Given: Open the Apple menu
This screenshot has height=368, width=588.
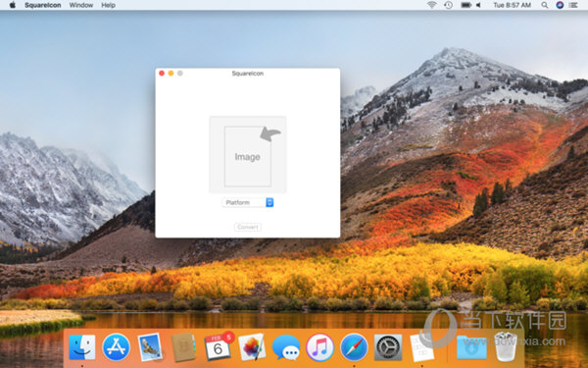Looking at the screenshot, I should [x=12, y=5].
